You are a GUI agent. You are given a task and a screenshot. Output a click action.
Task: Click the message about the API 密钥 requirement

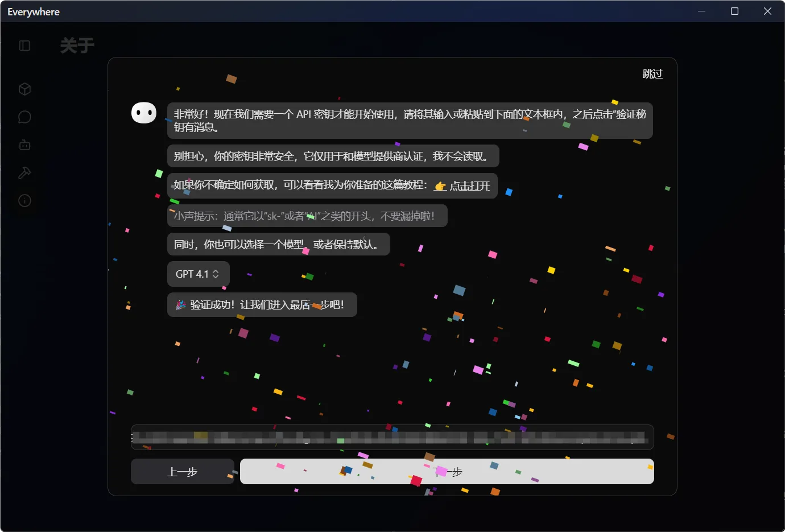(x=410, y=121)
